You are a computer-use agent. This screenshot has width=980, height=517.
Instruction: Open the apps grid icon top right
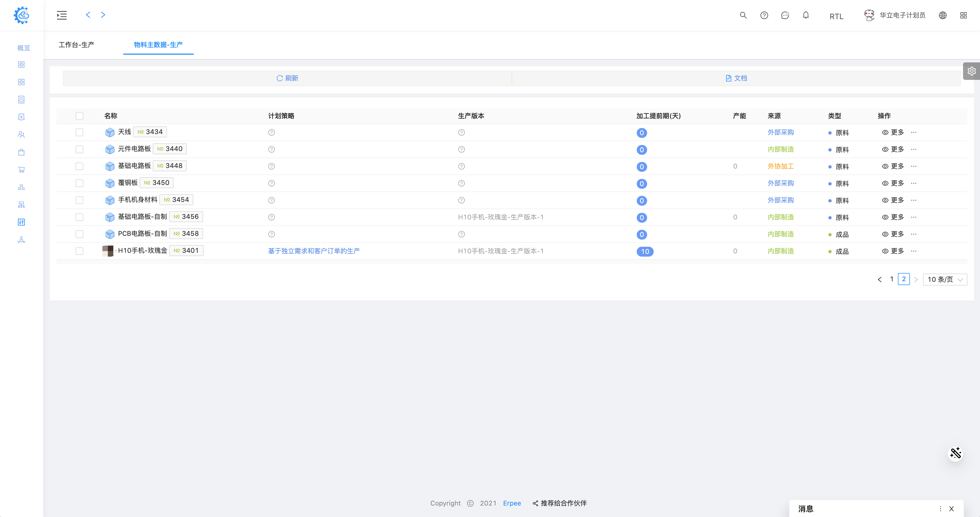963,15
